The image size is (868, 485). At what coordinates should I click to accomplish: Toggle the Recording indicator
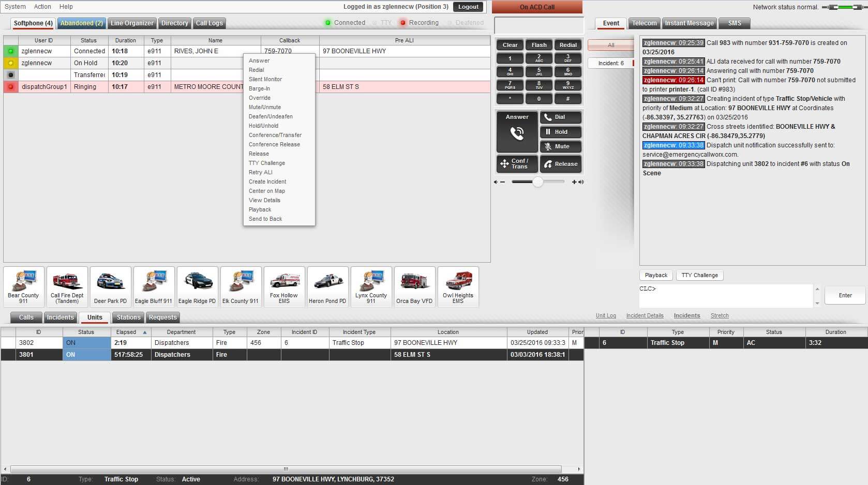[403, 23]
